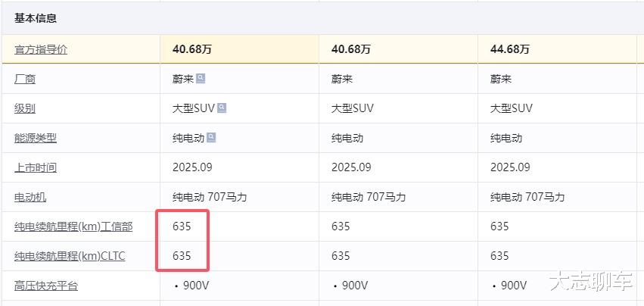Select the 44.68万 price cell
Screen dimensions: 644x306
510,49
